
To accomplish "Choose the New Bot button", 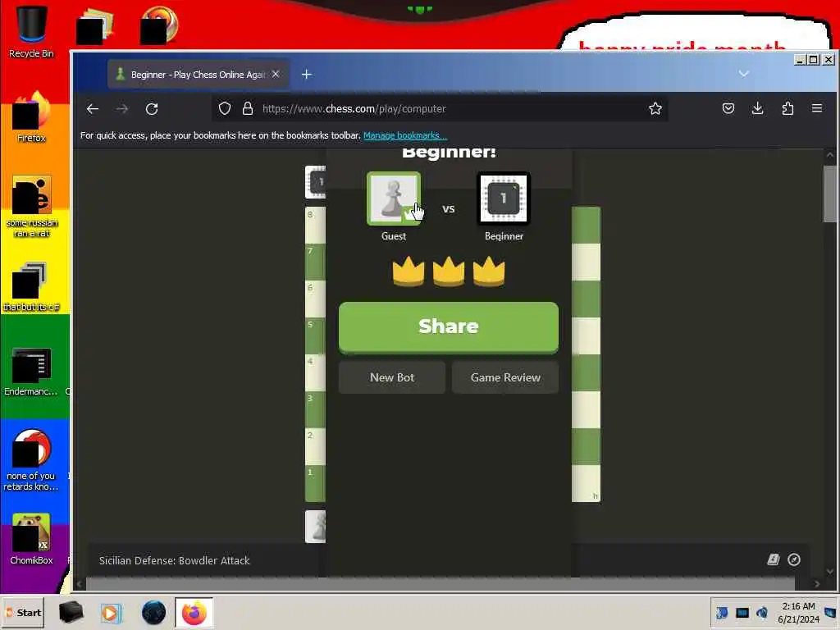I will [x=391, y=377].
